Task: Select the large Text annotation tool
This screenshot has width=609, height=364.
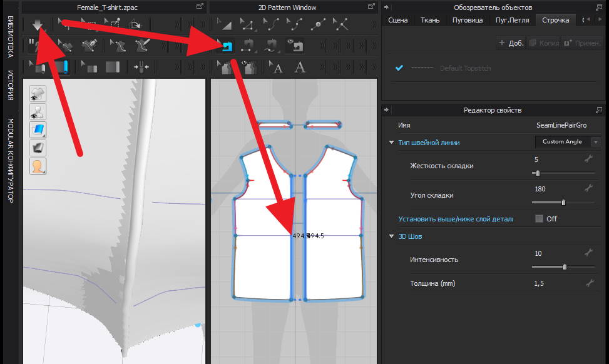Action: click(x=300, y=67)
